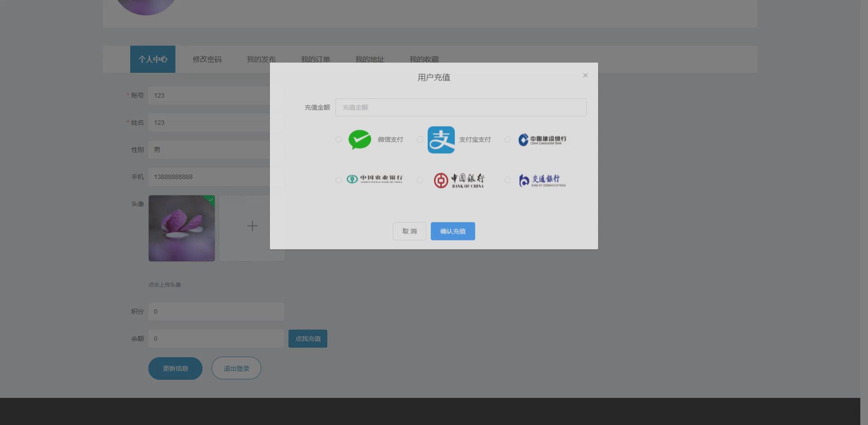Click the 点击上传头像 hint text
Image resolution: width=868 pixels, height=425 pixels.
click(165, 285)
